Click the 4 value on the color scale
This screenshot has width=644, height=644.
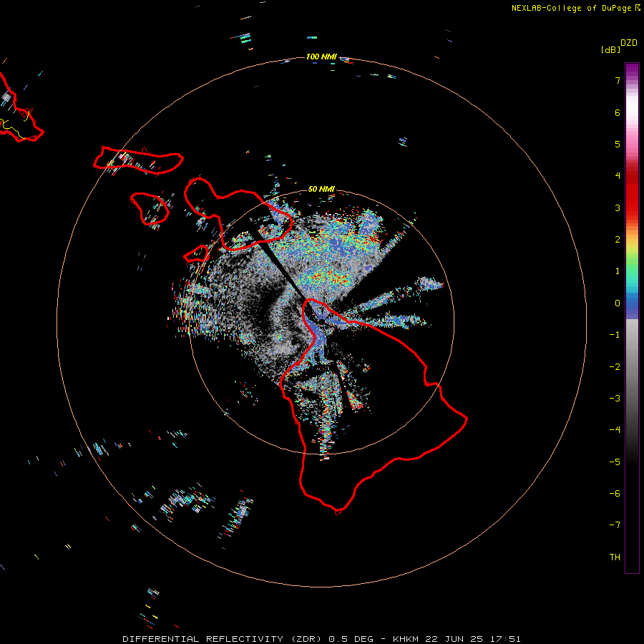tap(618, 176)
